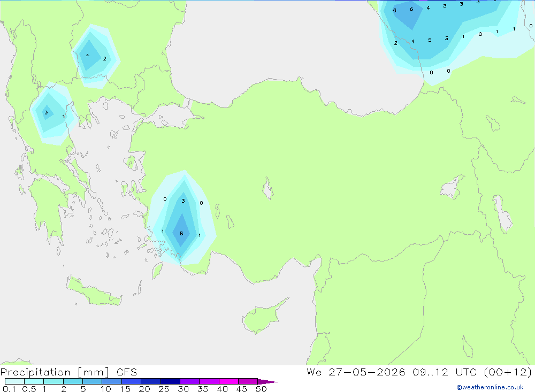535x392 pixels.
Task: Click the '20' legend scale label
Action: (x=144, y=389)
